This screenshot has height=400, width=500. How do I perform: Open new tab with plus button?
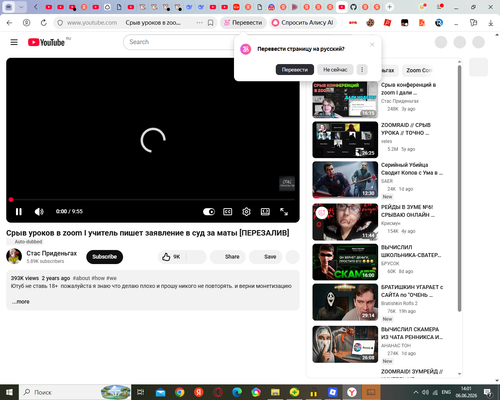tap(389, 7)
